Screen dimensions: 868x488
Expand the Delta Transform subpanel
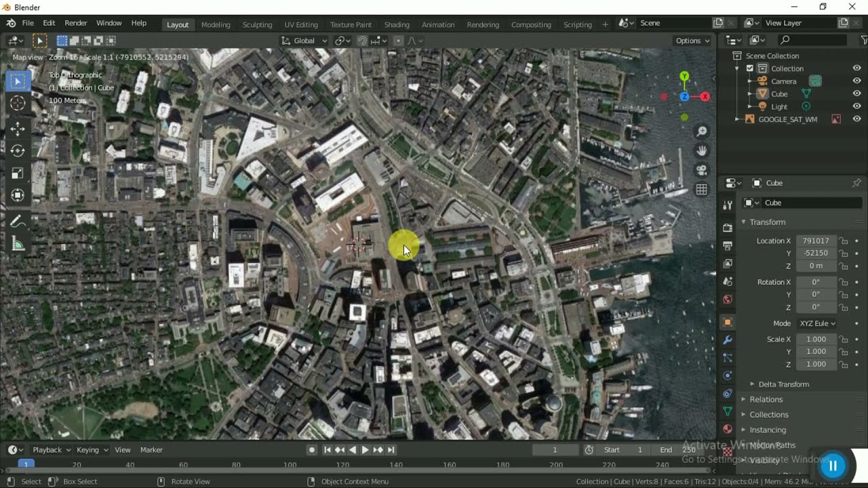[x=783, y=384]
